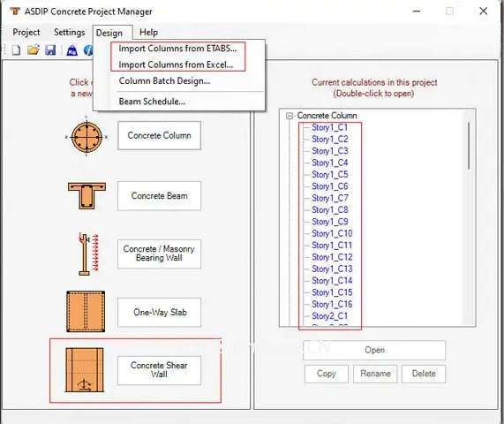Click the bearing wall with loads icon

89,254
